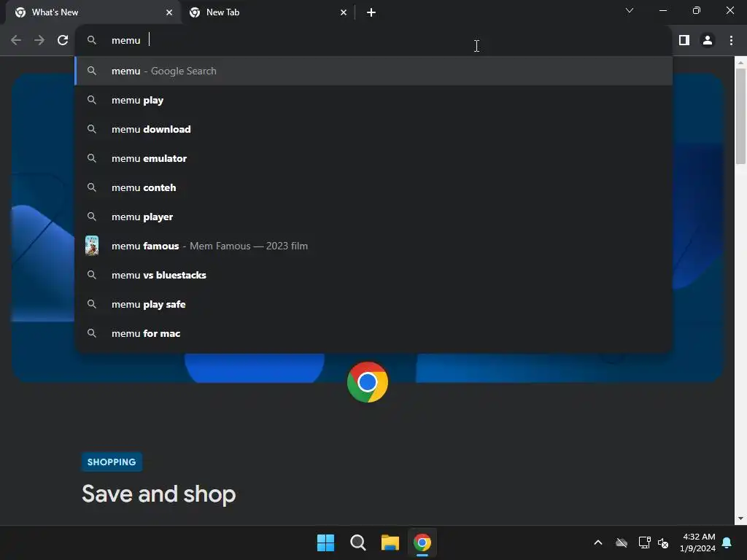Choose the 'memu conteh' suggestion
Image resolution: width=747 pixels, height=560 pixels.
[x=373, y=187]
